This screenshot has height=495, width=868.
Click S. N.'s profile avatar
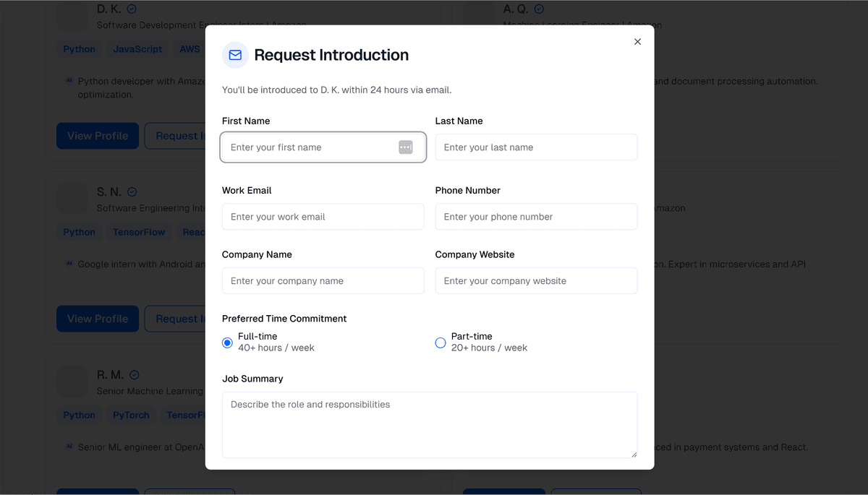72,199
